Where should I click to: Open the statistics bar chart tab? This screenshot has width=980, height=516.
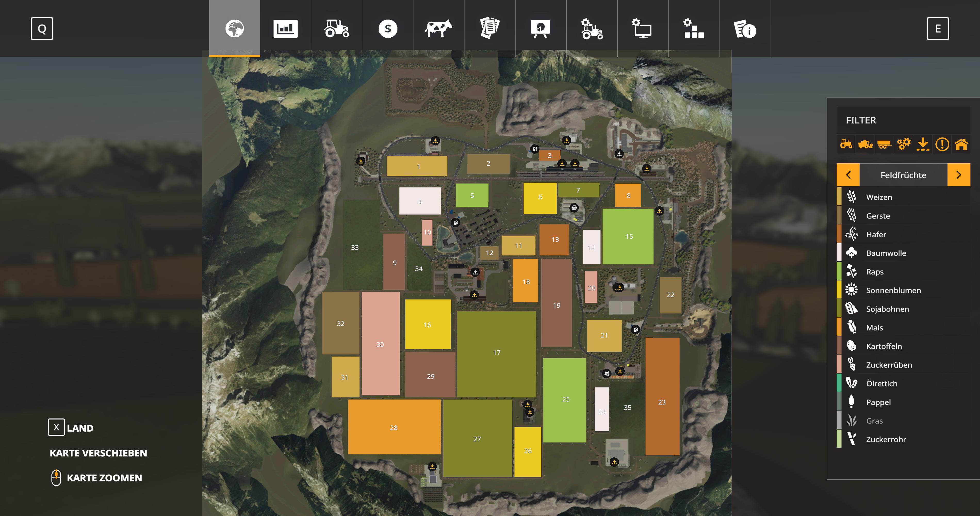click(285, 29)
